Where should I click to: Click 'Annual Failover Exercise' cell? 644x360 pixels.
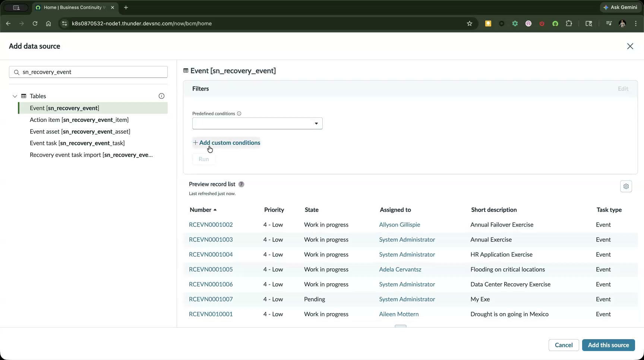502,225
